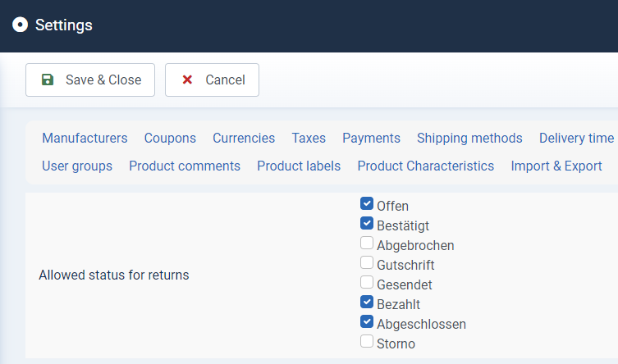Go to the Coupons section

(x=170, y=138)
